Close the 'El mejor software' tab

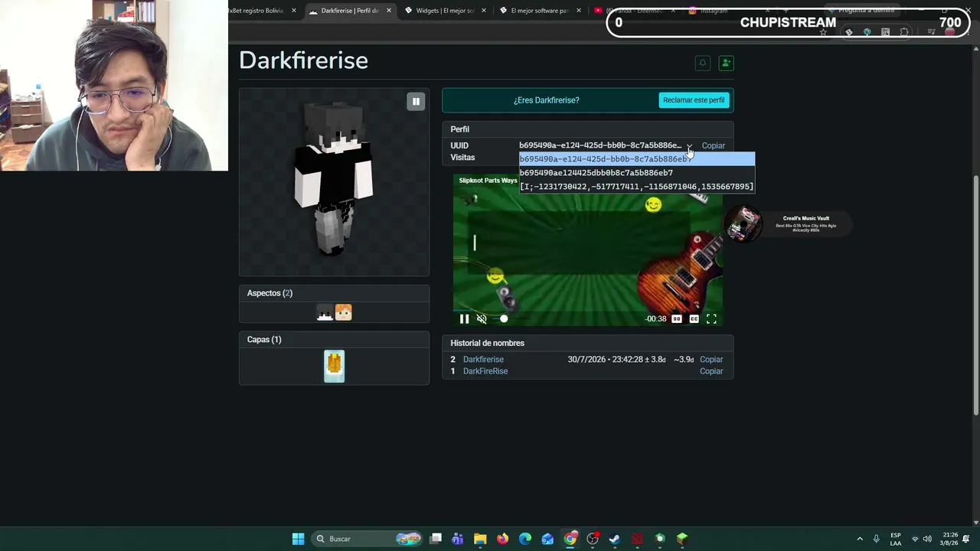point(579,11)
